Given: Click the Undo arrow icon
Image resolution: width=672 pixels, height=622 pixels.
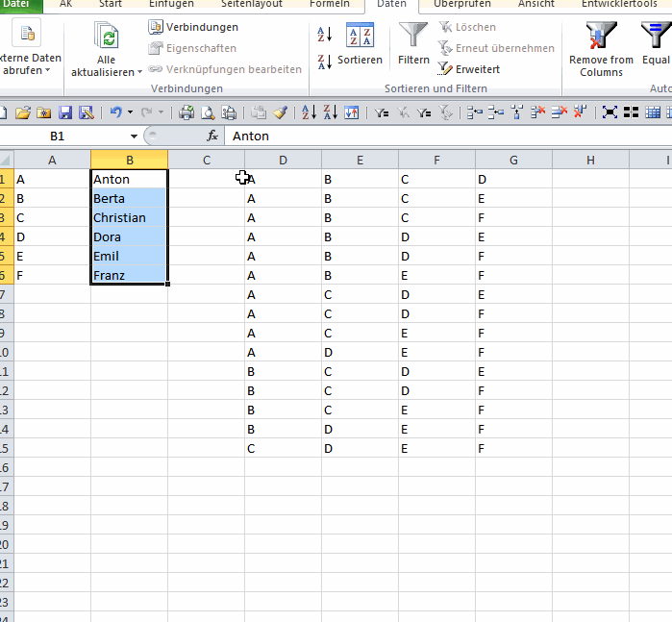Looking at the screenshot, I should tap(115, 112).
